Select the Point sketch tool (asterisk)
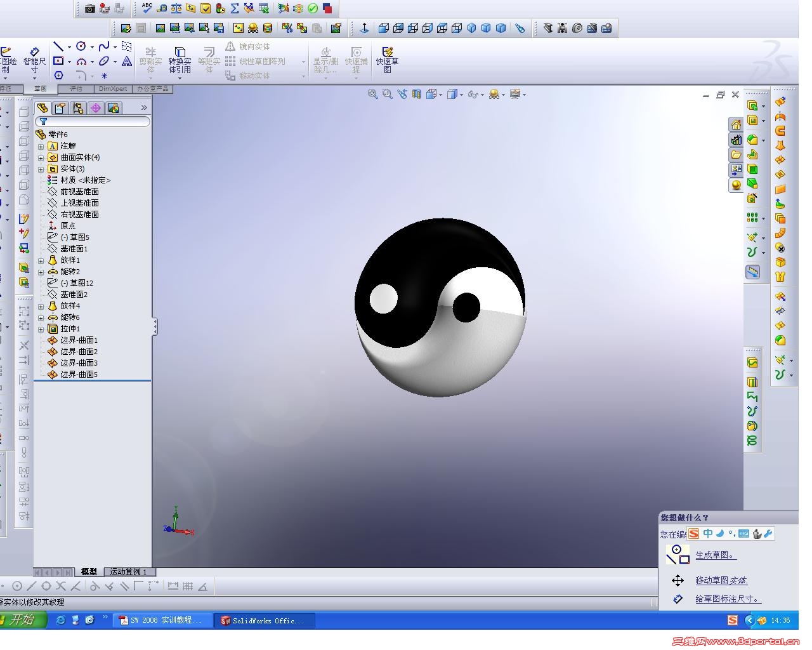812x650 pixels. tap(104, 76)
